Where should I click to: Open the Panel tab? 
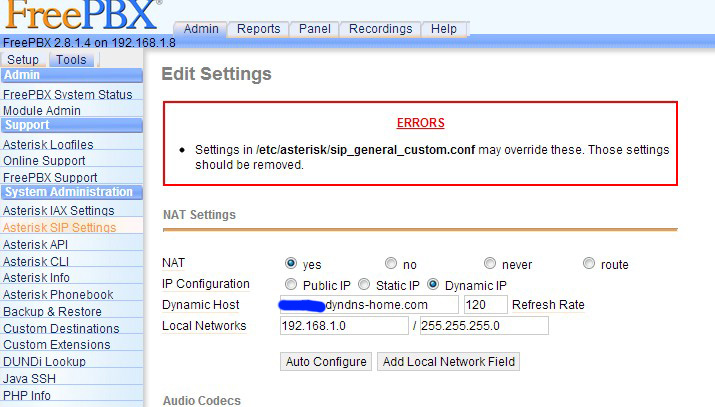[x=315, y=29]
